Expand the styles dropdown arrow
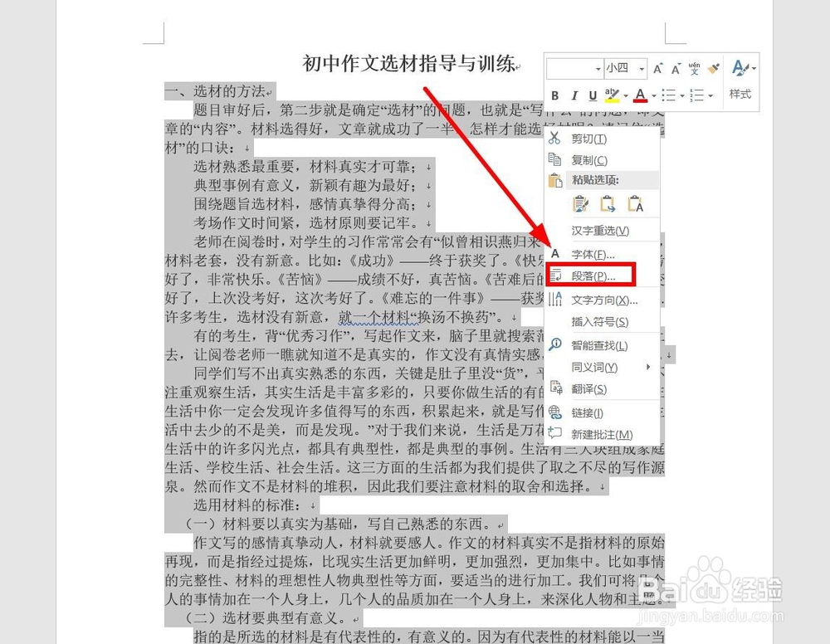The width and height of the screenshot is (830, 644). click(x=754, y=68)
